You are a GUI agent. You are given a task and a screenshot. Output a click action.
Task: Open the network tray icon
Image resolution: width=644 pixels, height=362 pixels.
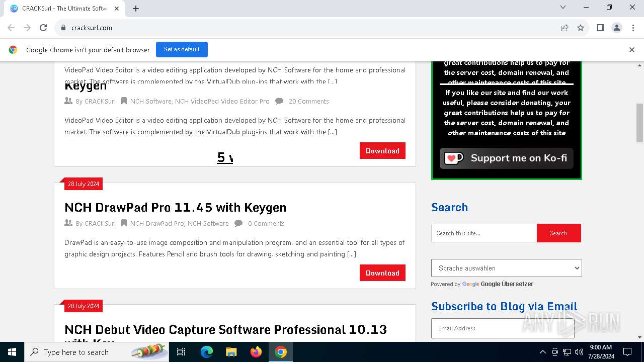pyautogui.click(x=567, y=352)
